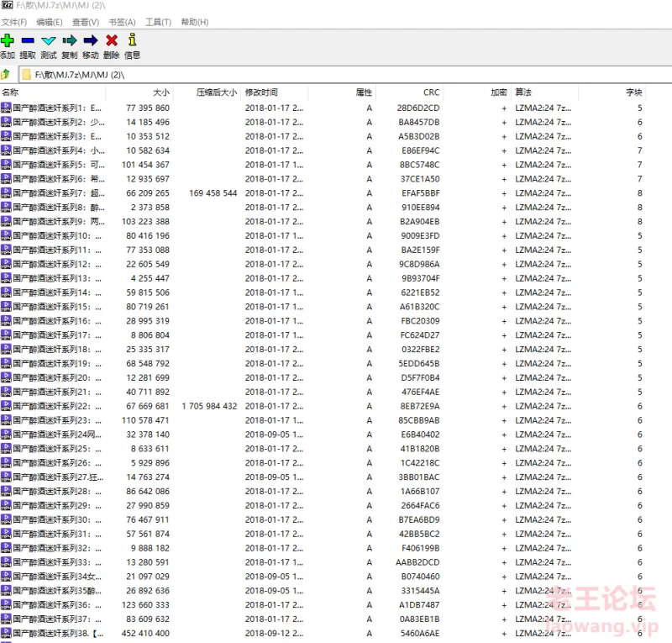Click the Copy (复制) toolbar arrow icon
This screenshot has height=643, width=672.
tap(70, 40)
